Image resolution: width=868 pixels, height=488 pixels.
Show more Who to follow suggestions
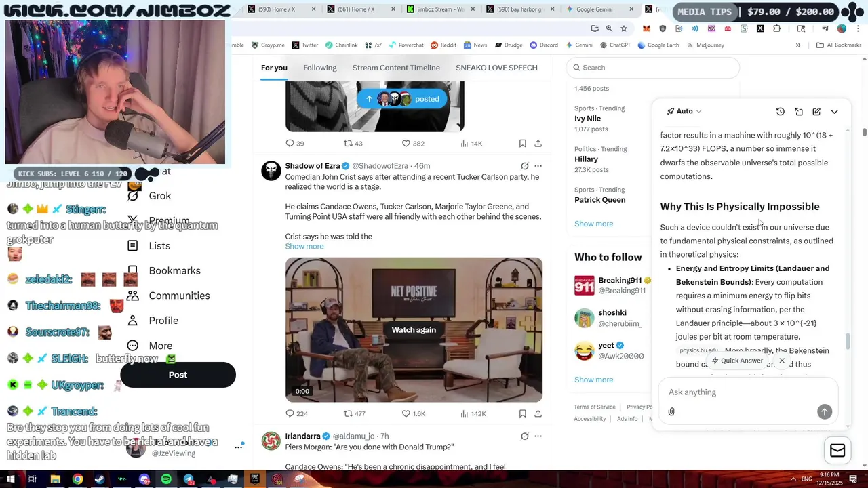tap(593, 380)
